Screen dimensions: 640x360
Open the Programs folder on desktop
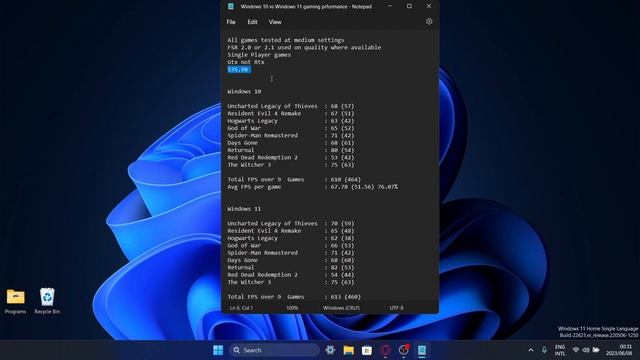[x=16, y=301]
